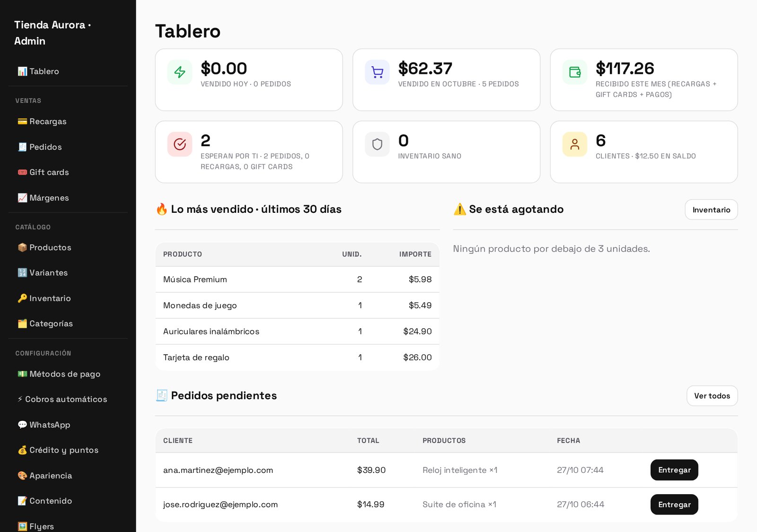Go to Categorías section

[x=68, y=323]
